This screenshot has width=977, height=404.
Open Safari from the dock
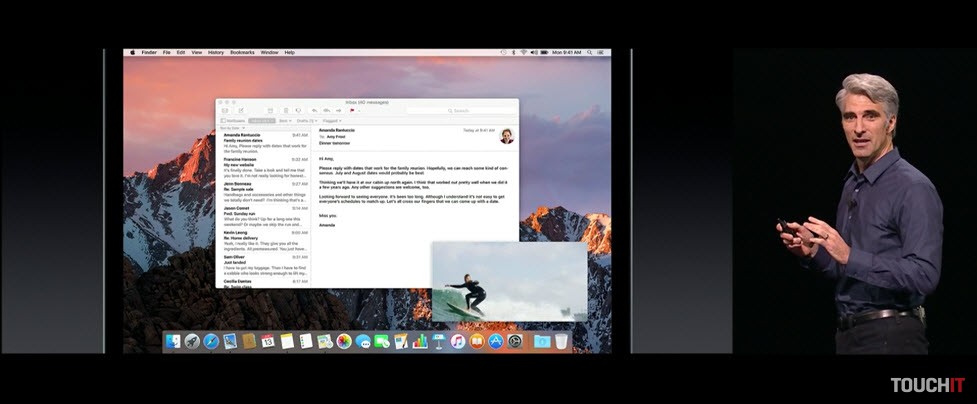click(211, 341)
